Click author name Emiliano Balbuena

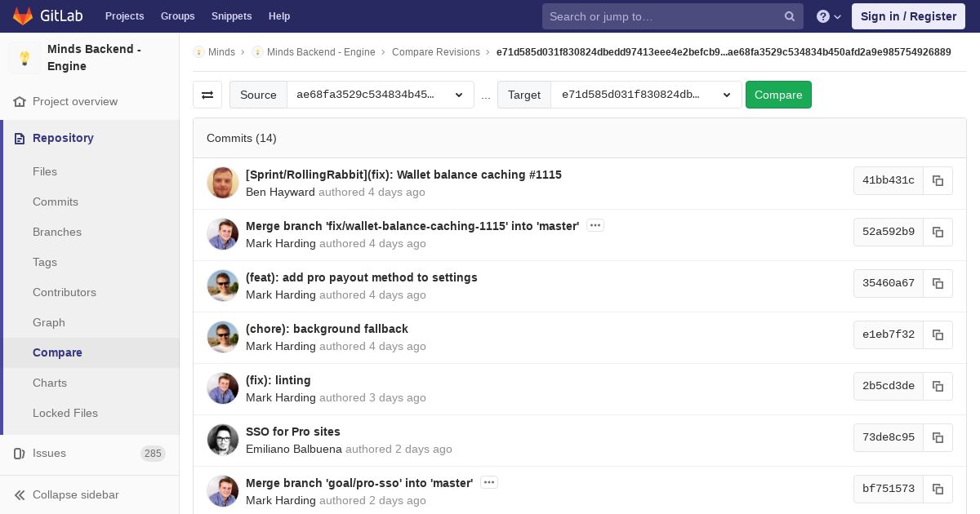click(294, 449)
